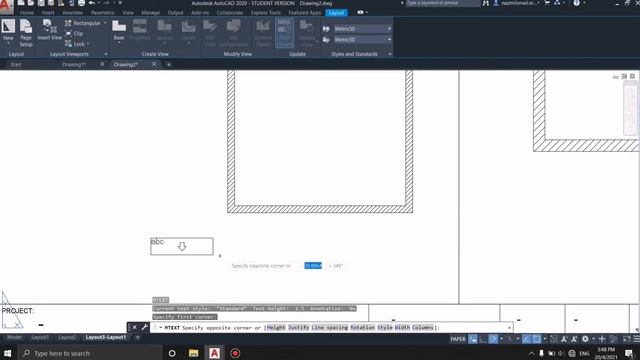The height and width of the screenshot is (360, 640).
Task: Click the Lock viewport tool
Action: click(x=75, y=44)
